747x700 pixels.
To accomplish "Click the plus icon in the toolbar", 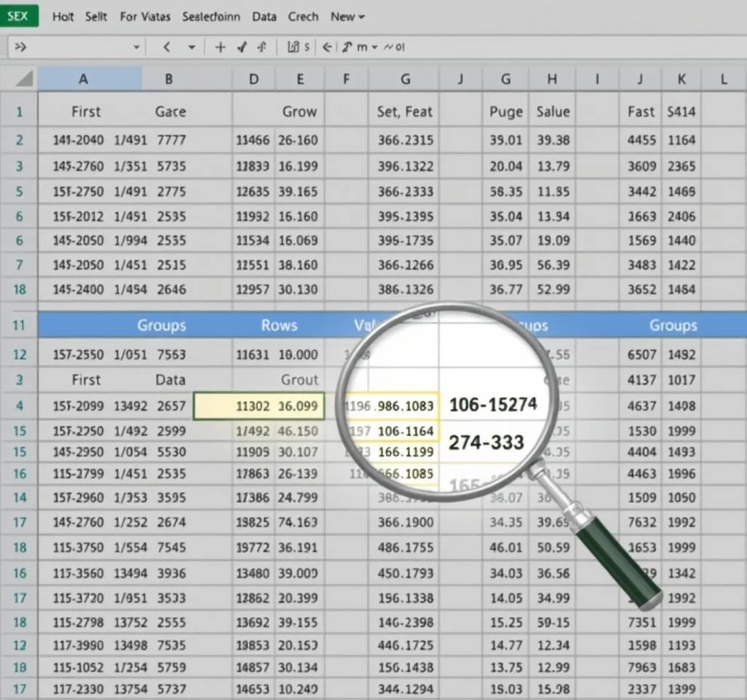I will point(220,47).
